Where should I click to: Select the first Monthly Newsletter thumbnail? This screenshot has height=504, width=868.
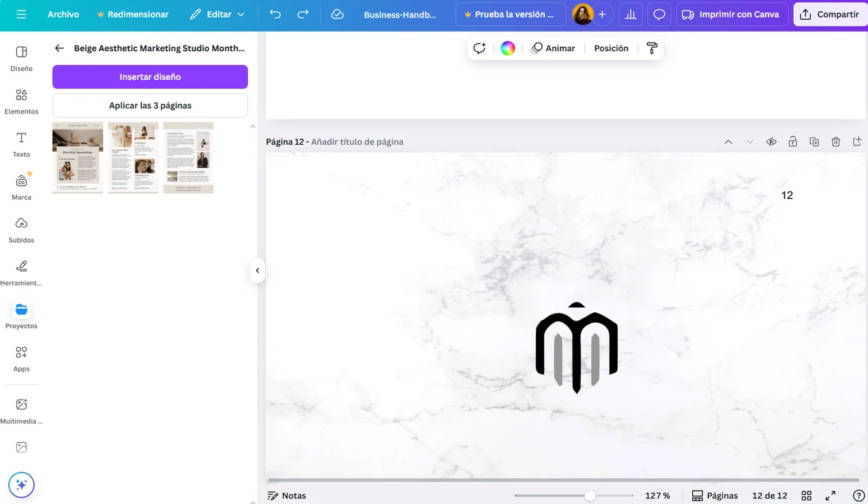[78, 158]
